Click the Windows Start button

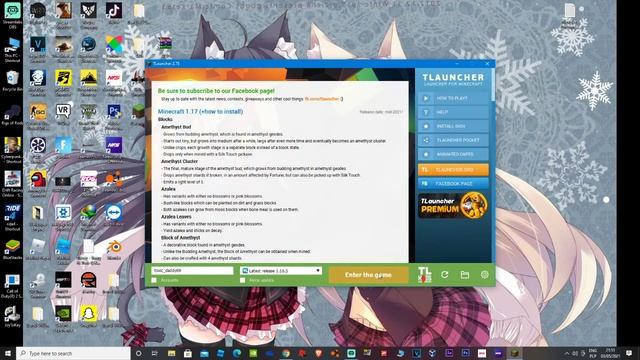(x=8, y=353)
